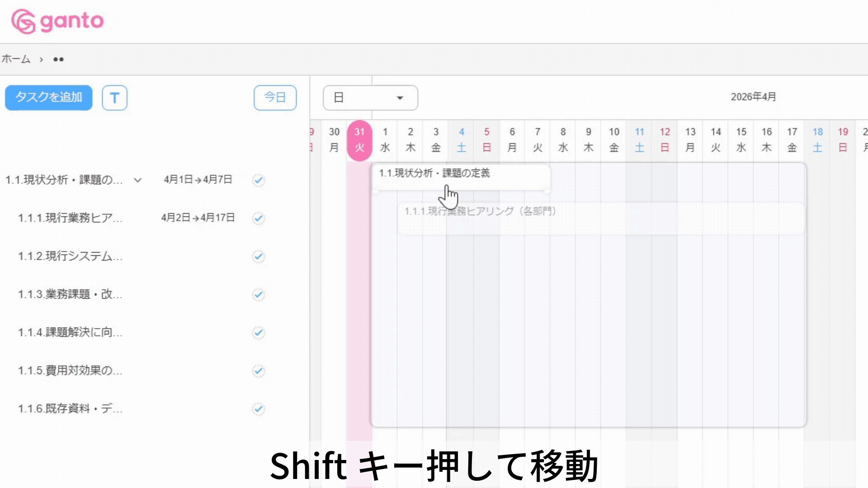Jump to today using the 今日 button
Image resolution: width=868 pixels, height=488 pixels.
click(275, 98)
